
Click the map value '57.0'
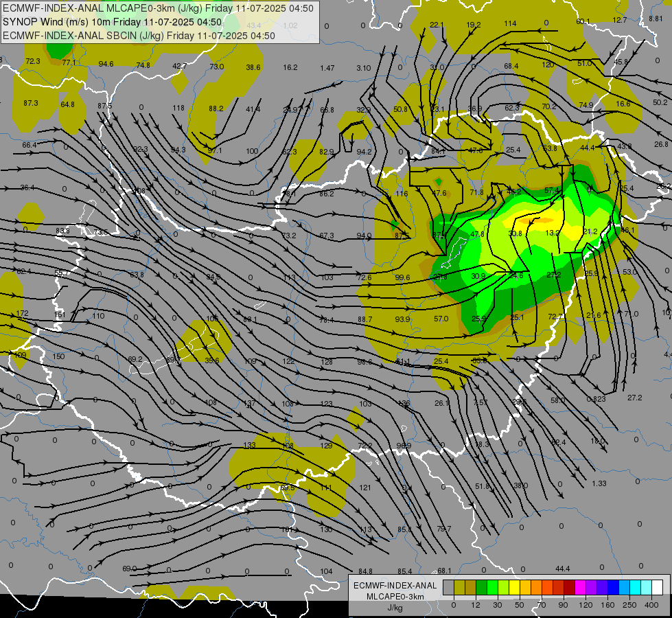tap(441, 319)
